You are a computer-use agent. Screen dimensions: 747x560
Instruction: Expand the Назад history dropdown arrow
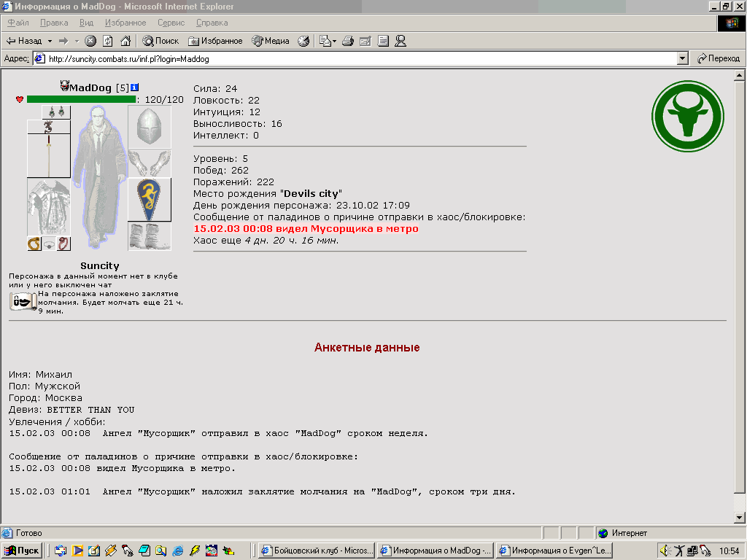(50, 41)
